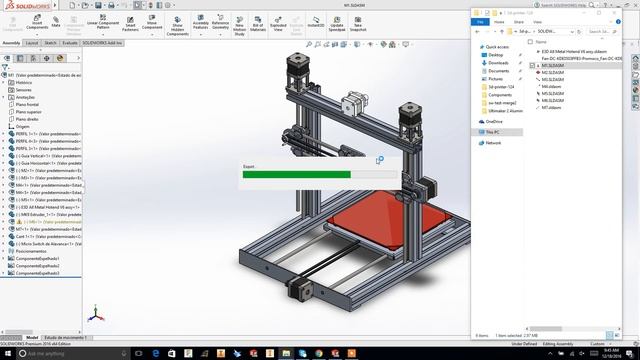Click Bill of Materials tool
Screen dimensions: 640x360
pyautogui.click(x=258, y=24)
